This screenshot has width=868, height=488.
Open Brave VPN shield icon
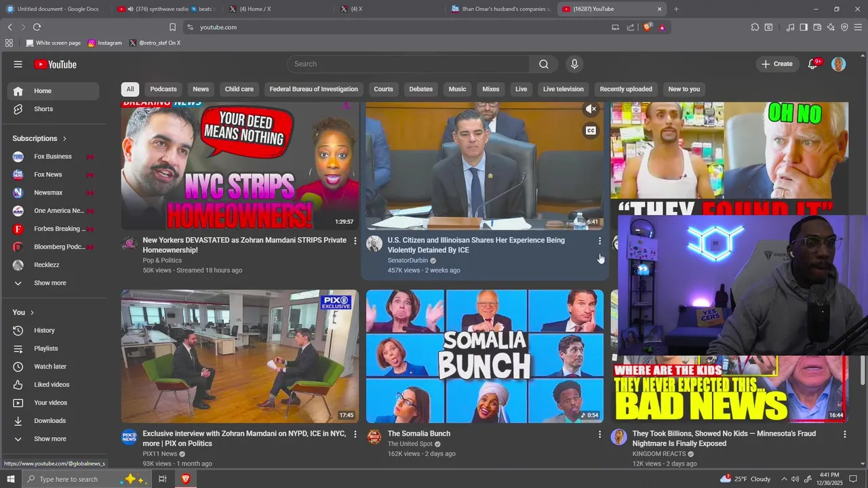[x=844, y=27]
